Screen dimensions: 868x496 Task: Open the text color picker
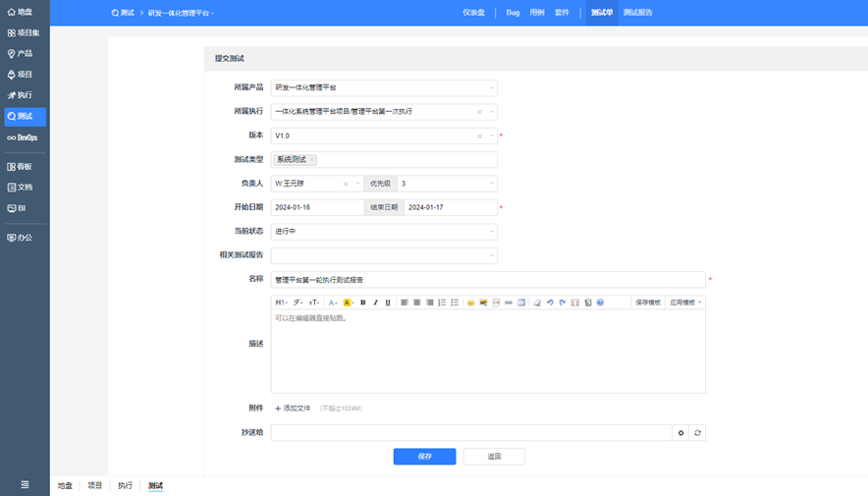(333, 303)
